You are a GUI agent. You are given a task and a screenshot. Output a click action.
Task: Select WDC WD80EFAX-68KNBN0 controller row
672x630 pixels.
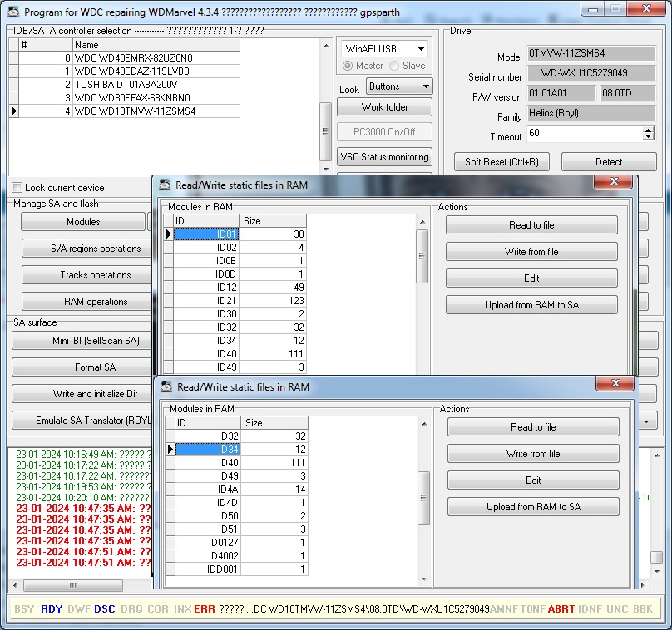tap(124, 97)
